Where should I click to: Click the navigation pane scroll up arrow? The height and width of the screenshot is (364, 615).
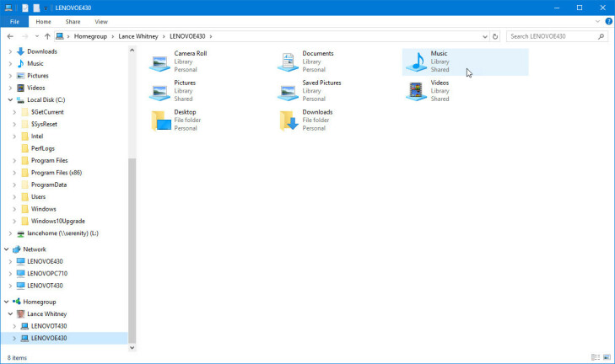(132, 51)
